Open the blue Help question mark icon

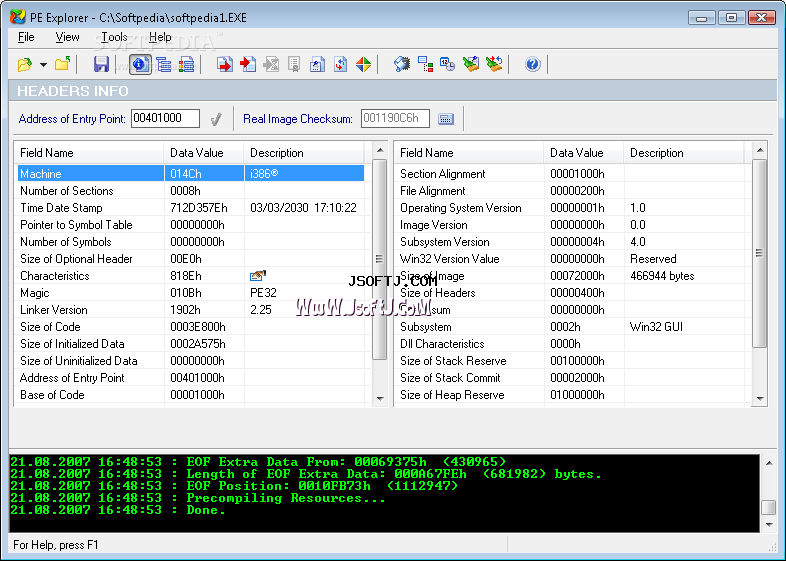[x=532, y=64]
